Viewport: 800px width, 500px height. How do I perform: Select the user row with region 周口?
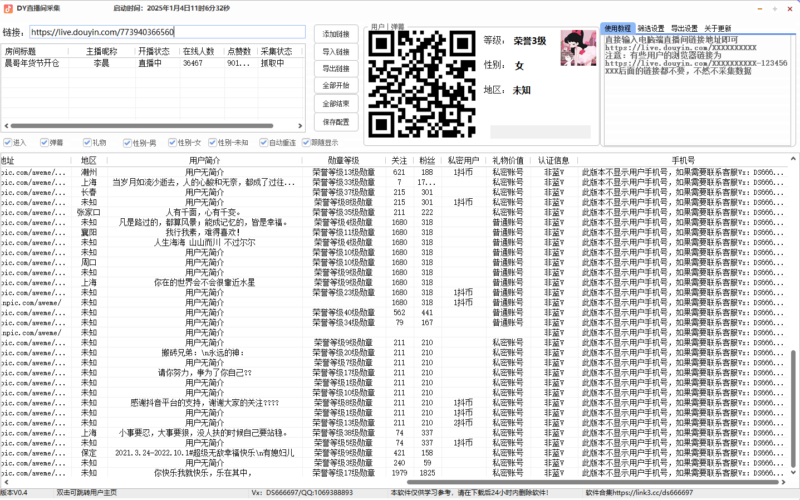click(394, 262)
